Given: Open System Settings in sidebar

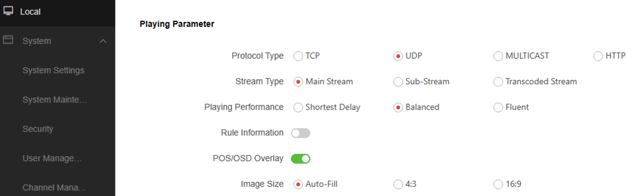Looking at the screenshot, I should point(53,70).
